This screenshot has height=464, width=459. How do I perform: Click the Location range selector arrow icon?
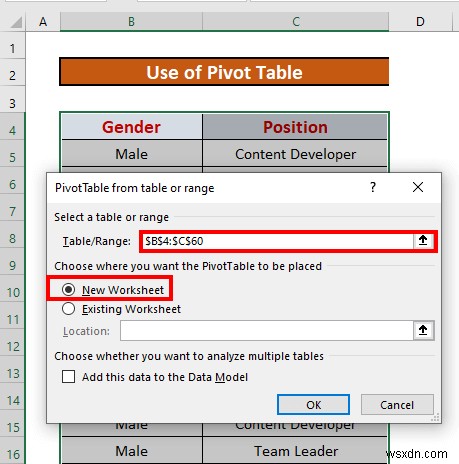[423, 330]
